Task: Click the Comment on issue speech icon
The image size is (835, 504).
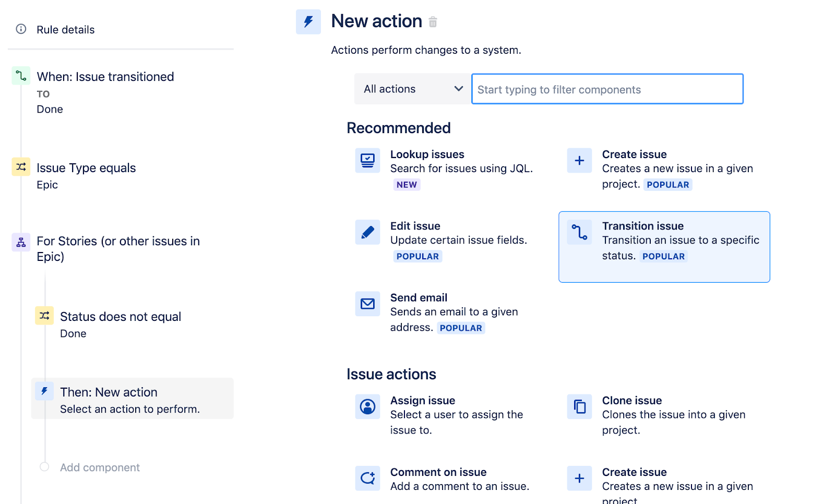Action: coord(367,478)
